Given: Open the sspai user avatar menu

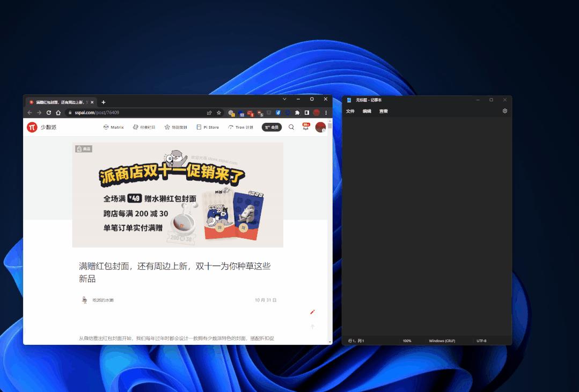Looking at the screenshot, I should pos(320,127).
